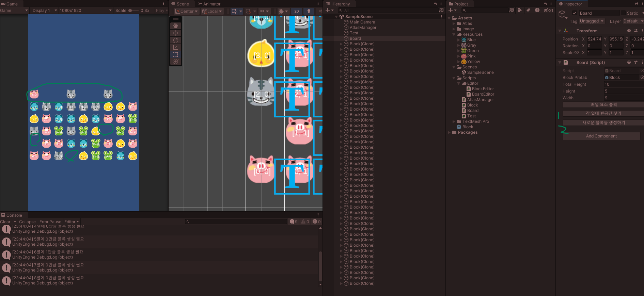Click Project search by label icon

(528, 10)
